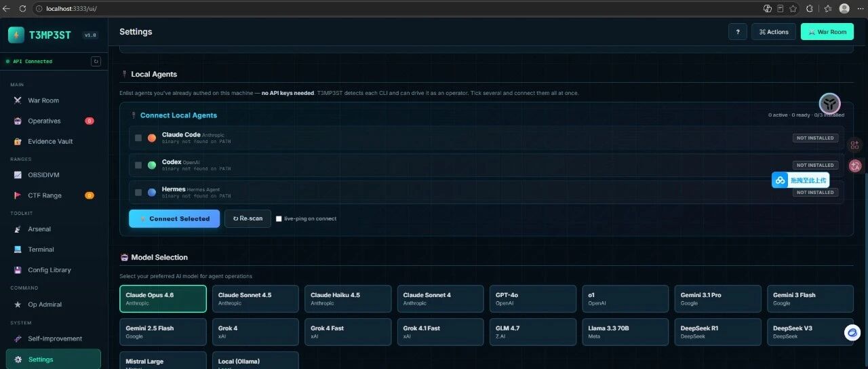This screenshot has height=369, width=868.
Task: Click the orange Claude Code agent icon
Action: [152, 138]
